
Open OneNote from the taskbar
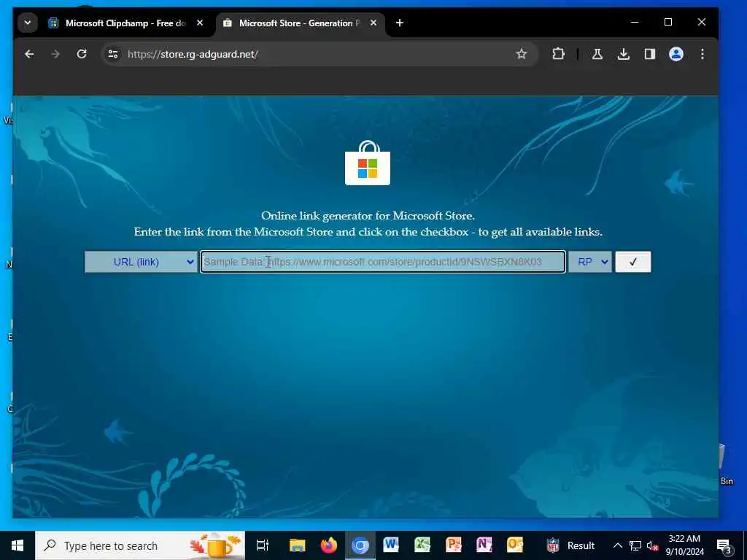click(484, 545)
